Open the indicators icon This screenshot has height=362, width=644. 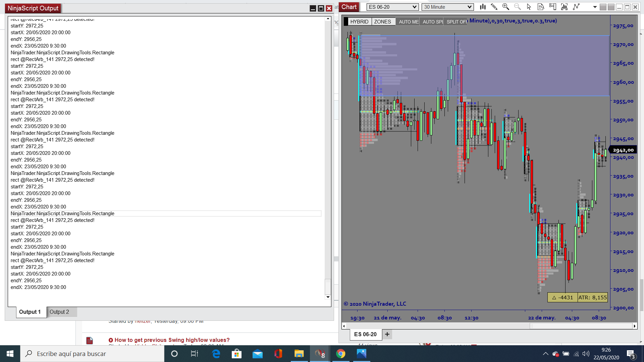[x=564, y=7]
